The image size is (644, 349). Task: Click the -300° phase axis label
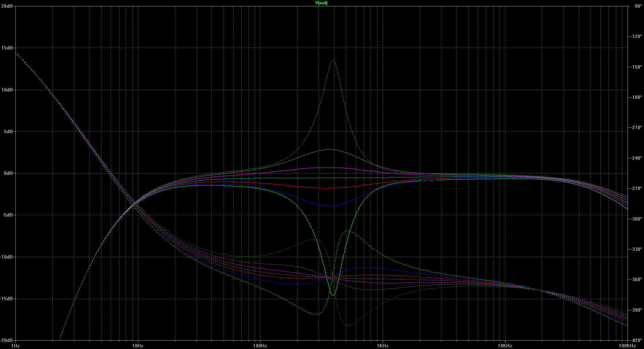tap(636, 219)
